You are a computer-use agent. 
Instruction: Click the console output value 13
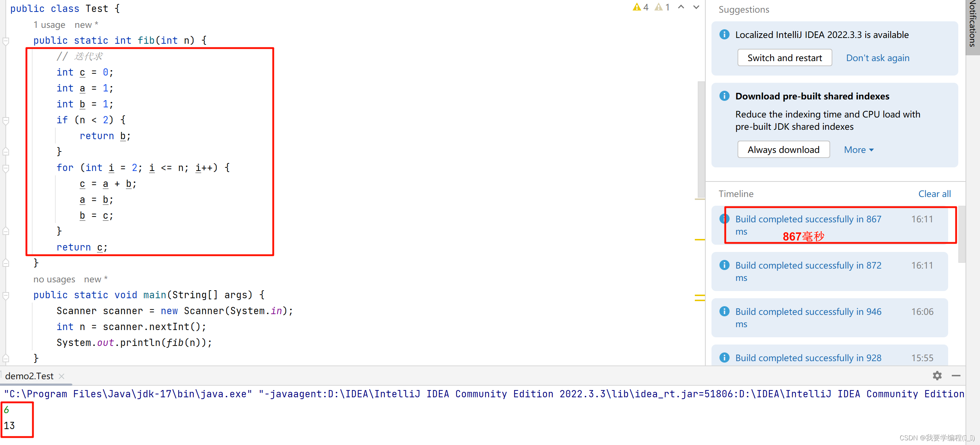point(9,425)
